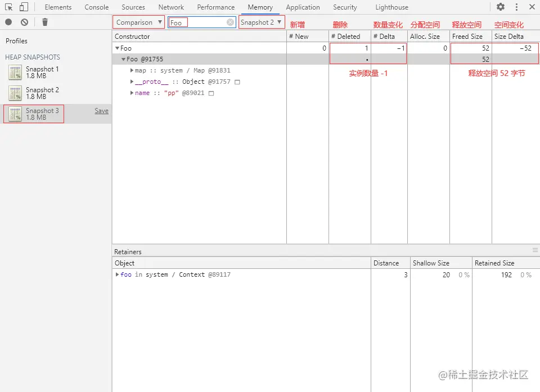Close the DevTools panel
This screenshot has width=540, height=392.
pos(532,7)
